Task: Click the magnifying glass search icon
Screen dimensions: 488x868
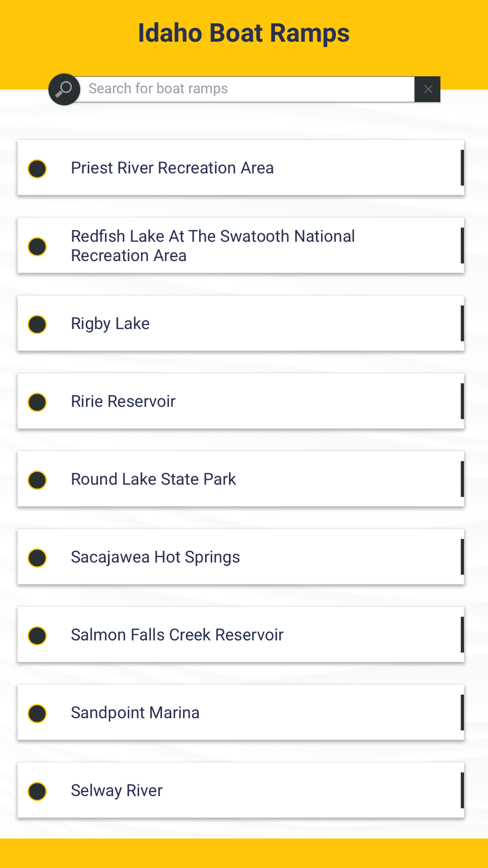Action: coord(64,89)
